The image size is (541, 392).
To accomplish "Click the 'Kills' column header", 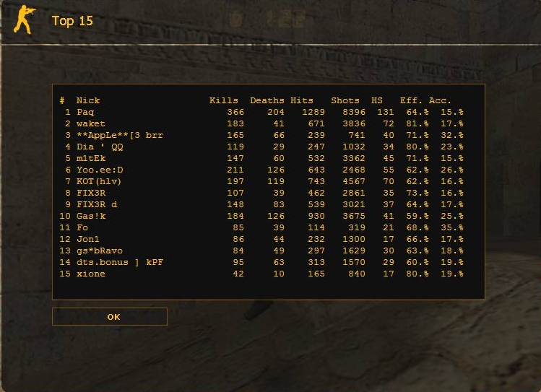I will (x=224, y=100).
